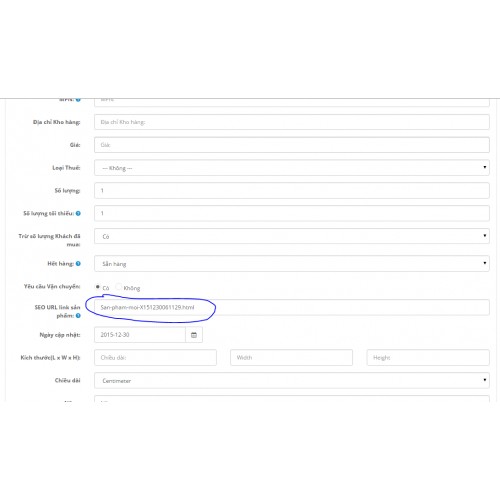Open the calendar date picker icon
The height and width of the screenshot is (500, 500).
194,335
